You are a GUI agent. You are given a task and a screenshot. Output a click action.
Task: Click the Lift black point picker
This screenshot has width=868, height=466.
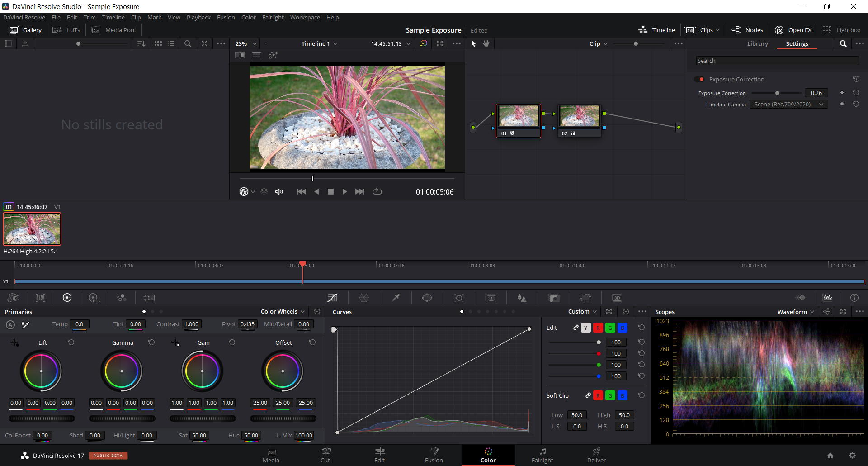click(x=14, y=342)
